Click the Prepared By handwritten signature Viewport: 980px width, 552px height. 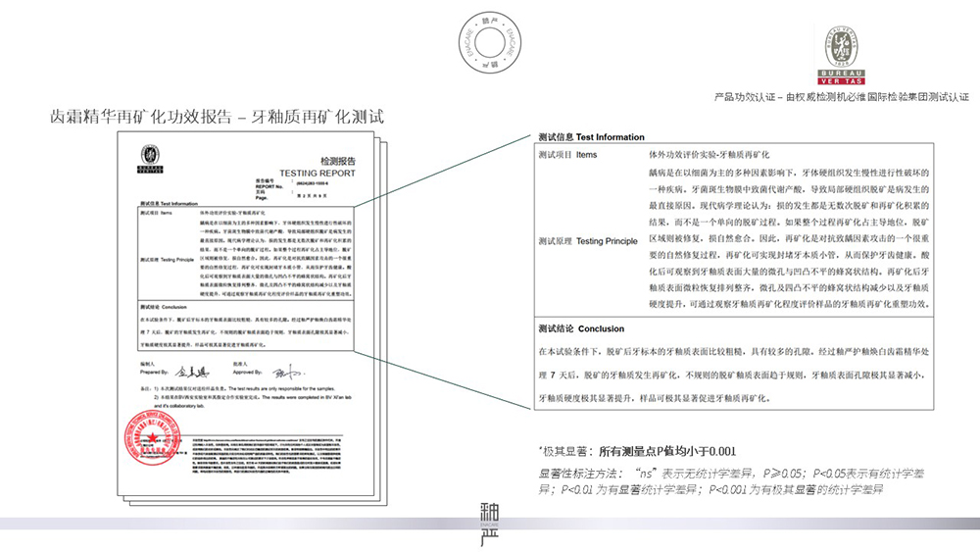tap(192, 373)
